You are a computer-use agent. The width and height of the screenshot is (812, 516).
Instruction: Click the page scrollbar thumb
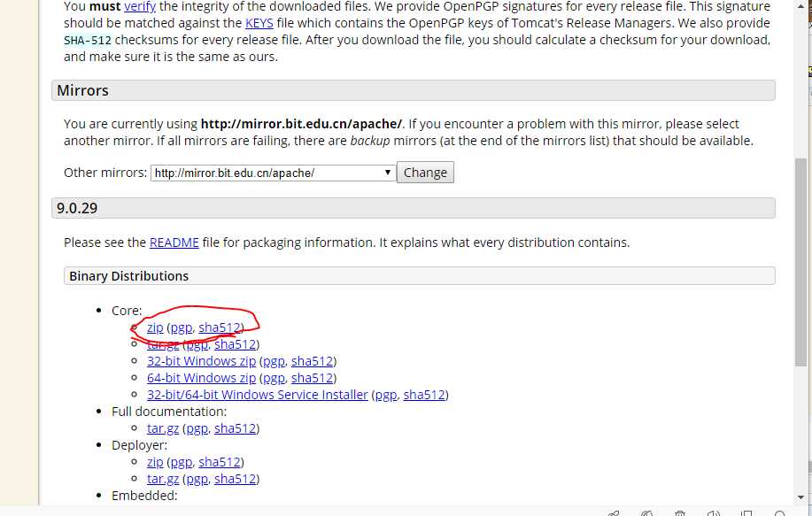tap(800, 263)
